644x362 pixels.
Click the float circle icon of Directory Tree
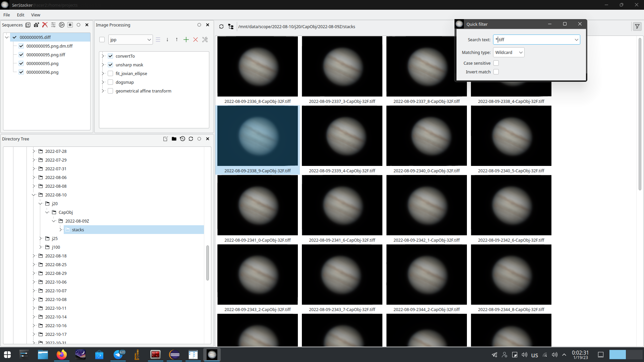199,139
